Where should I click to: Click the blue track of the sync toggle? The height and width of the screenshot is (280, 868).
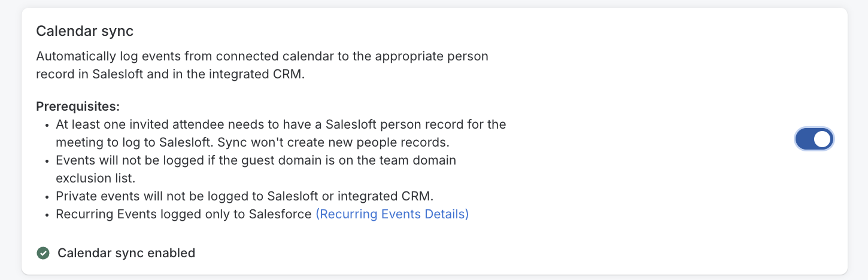click(805, 139)
